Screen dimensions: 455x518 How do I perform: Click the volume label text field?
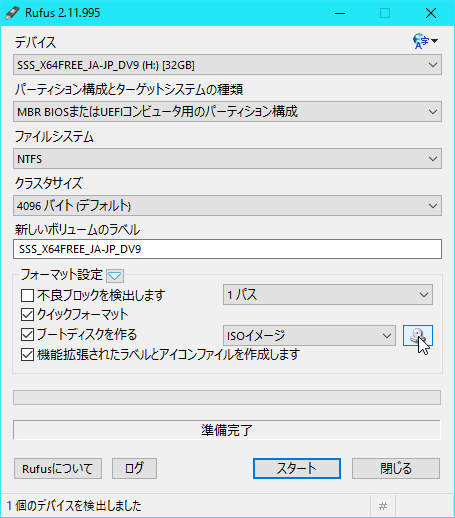coord(227,249)
